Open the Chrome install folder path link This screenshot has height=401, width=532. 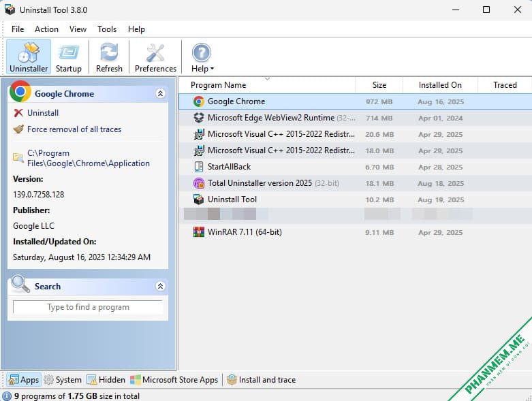(x=89, y=159)
